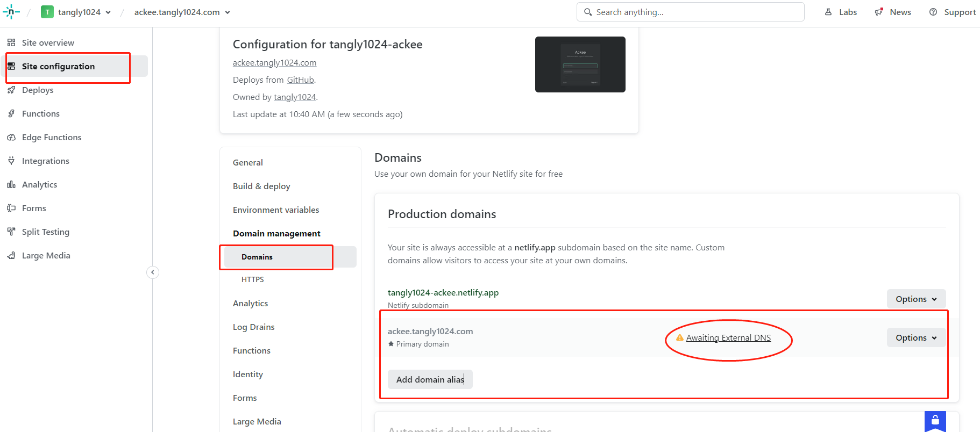Click the Forms sidebar icon
The height and width of the screenshot is (432, 980).
tap(11, 208)
